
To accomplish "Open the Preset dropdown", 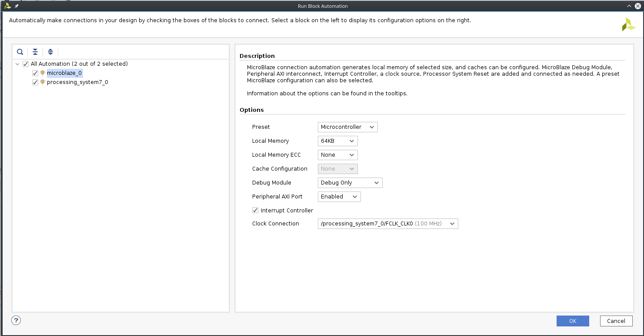I will click(x=348, y=127).
